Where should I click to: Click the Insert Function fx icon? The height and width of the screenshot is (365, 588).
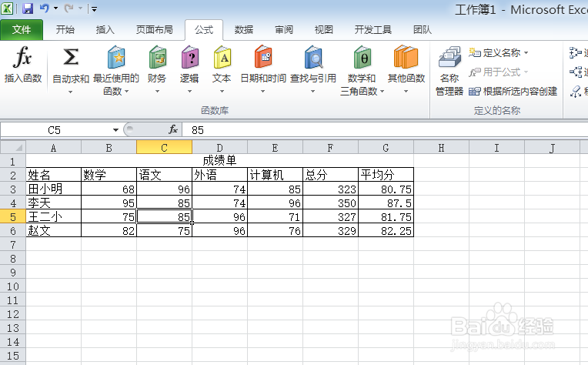tap(22, 57)
